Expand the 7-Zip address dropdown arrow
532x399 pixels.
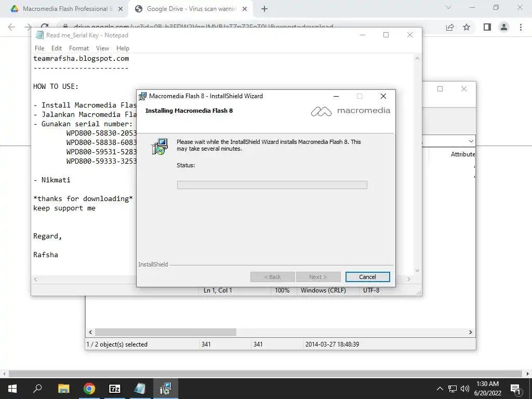point(471,141)
